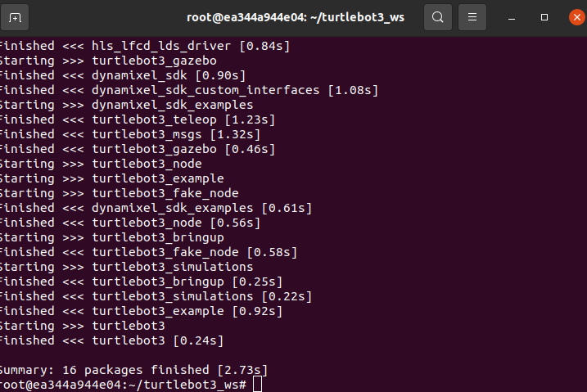Close the terminal window

[577, 17]
